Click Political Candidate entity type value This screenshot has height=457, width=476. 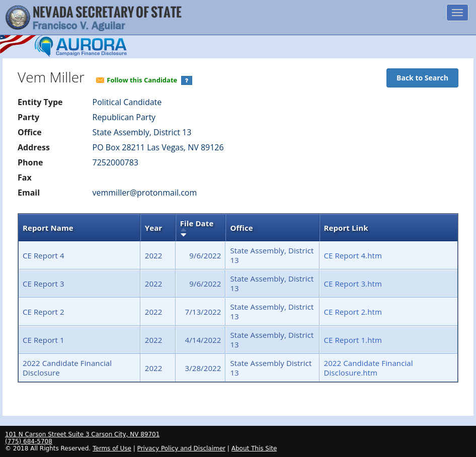[127, 102]
